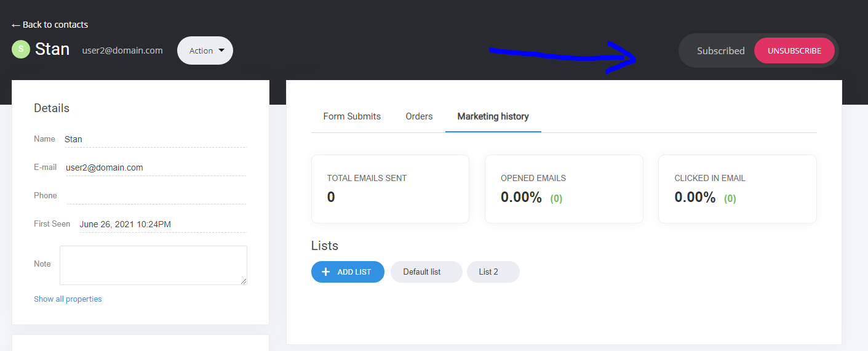Focus the E-mail input field
868x351 pixels.
pos(156,167)
